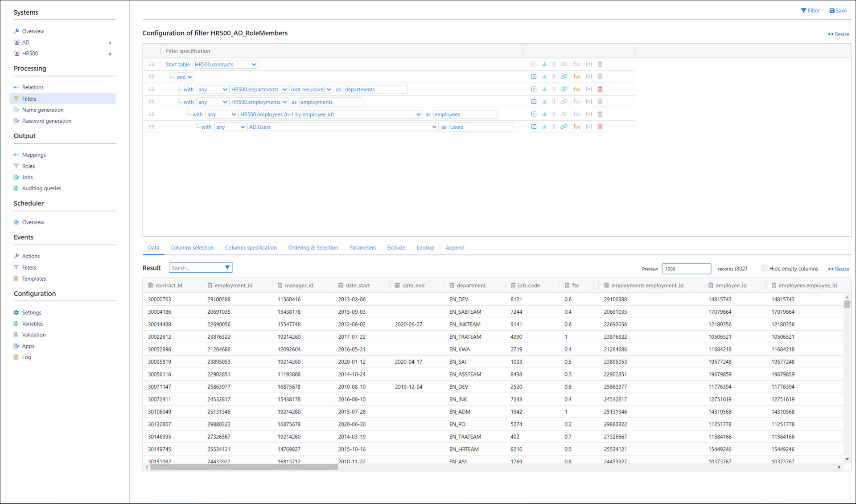Toggle checkbox on the AD.Users row

534,127
